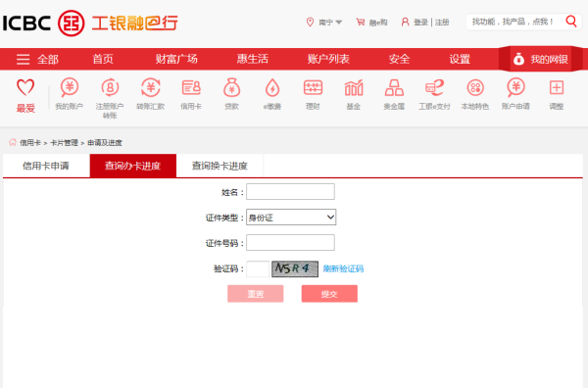This screenshot has width=588, height=388.
Task: Click the 登录 login link
Action: coord(420,23)
